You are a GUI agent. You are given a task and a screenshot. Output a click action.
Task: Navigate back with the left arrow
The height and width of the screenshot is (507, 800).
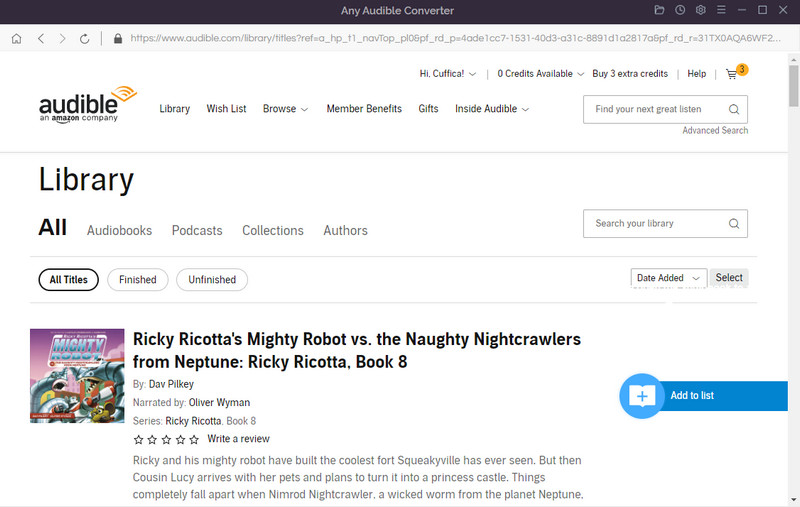pos(41,39)
